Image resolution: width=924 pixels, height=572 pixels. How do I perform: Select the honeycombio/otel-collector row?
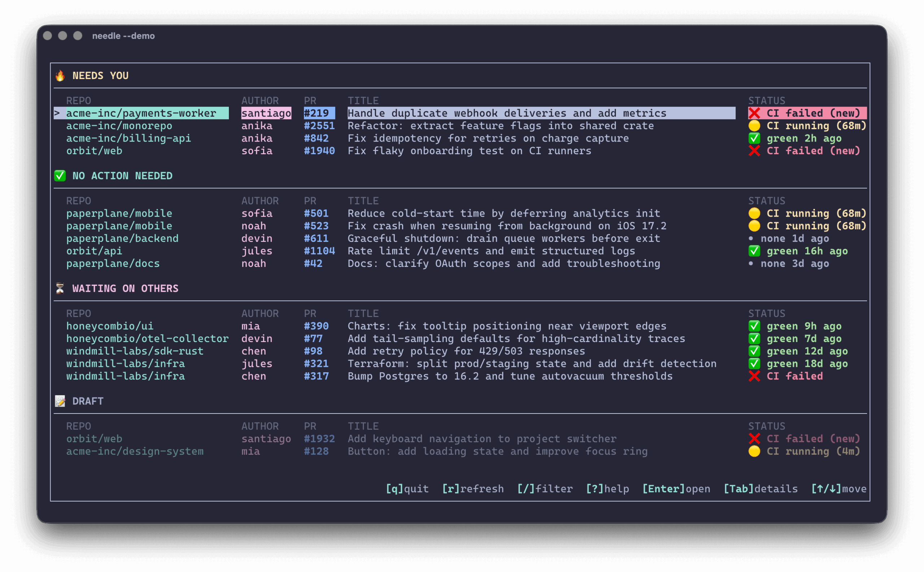tap(148, 339)
